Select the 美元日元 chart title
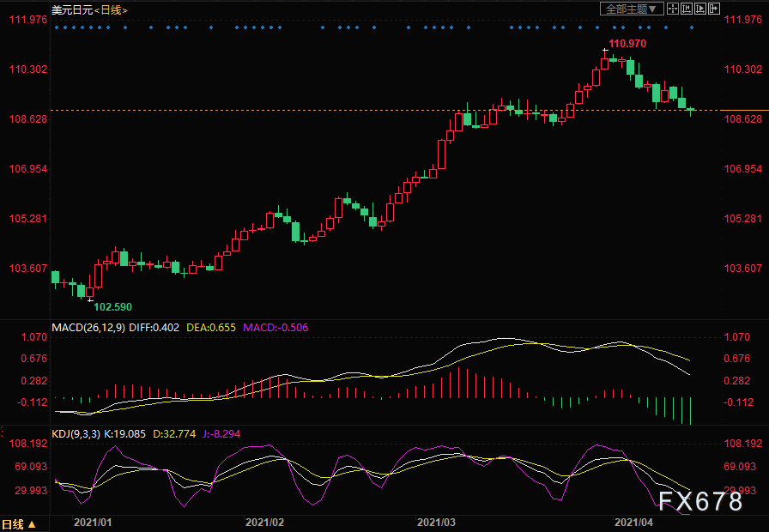The height and width of the screenshot is (532, 769). point(70,9)
